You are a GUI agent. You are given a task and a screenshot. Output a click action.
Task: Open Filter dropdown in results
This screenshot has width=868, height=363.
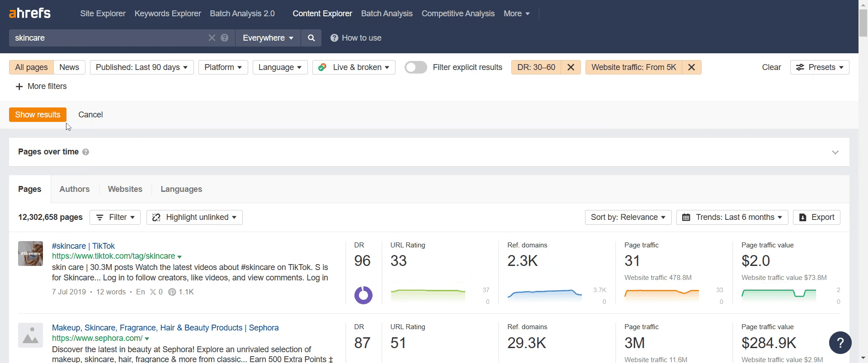[x=115, y=217]
